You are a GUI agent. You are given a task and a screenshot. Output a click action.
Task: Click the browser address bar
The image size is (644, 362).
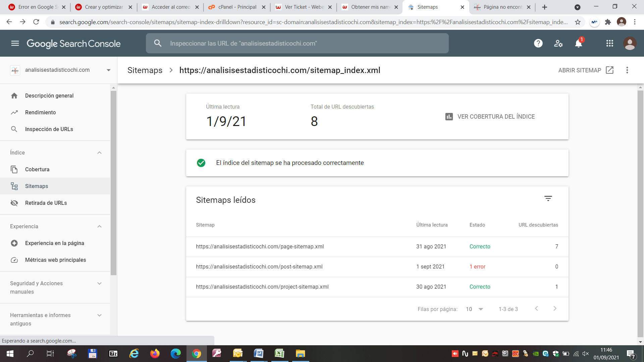pyautogui.click(x=313, y=22)
